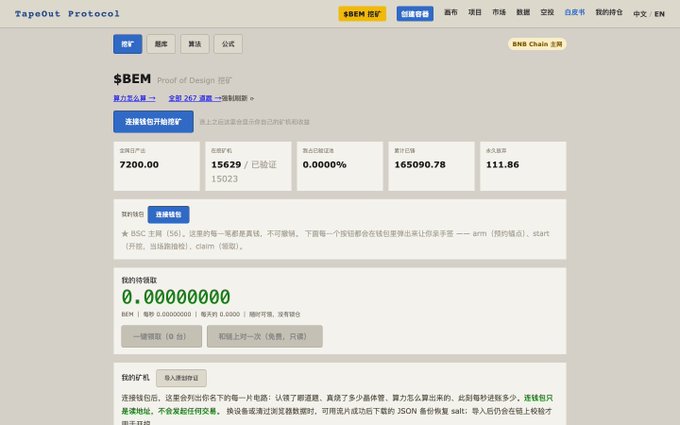Click the 15023 verified count
The height and width of the screenshot is (425, 680).
tap(225, 179)
